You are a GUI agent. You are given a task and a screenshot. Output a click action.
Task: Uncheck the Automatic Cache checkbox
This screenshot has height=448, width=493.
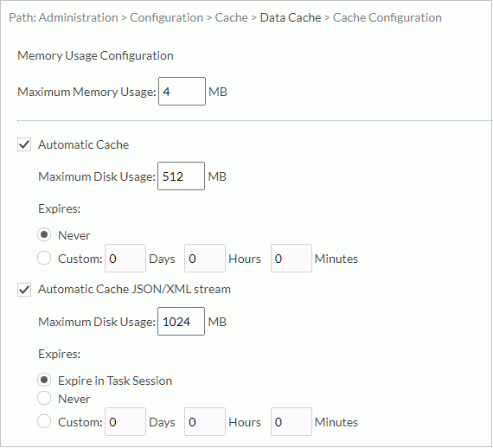[x=24, y=144]
